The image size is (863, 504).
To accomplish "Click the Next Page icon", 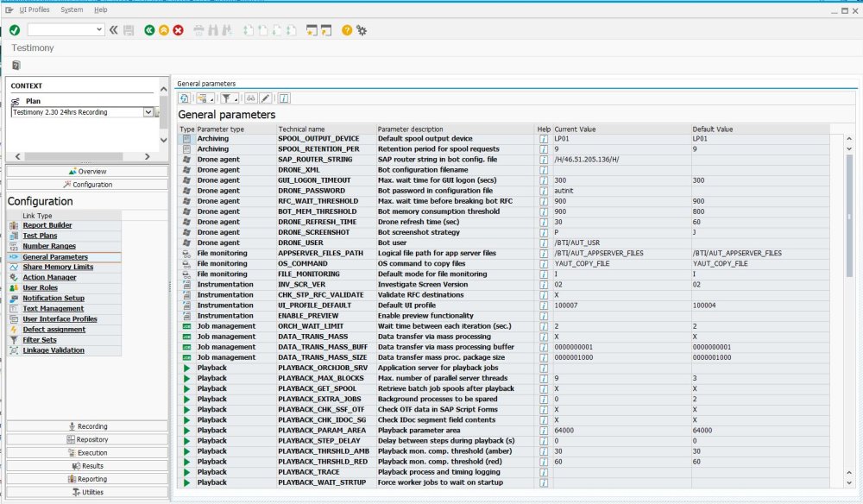I will click(277, 30).
